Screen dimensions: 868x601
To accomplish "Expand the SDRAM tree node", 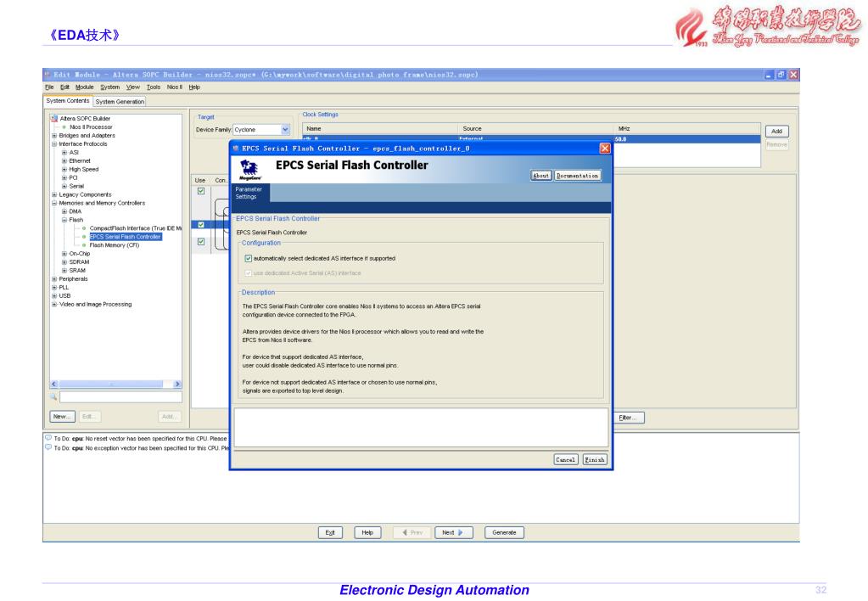I will (64, 262).
